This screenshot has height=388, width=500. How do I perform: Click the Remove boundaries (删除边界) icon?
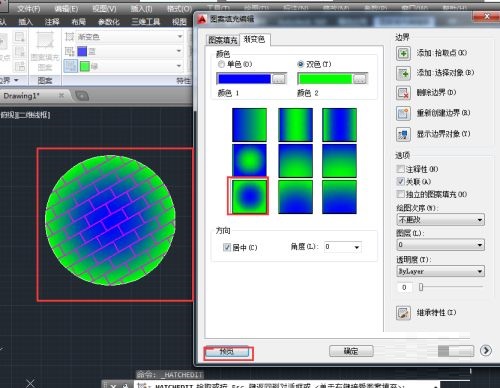(403, 93)
